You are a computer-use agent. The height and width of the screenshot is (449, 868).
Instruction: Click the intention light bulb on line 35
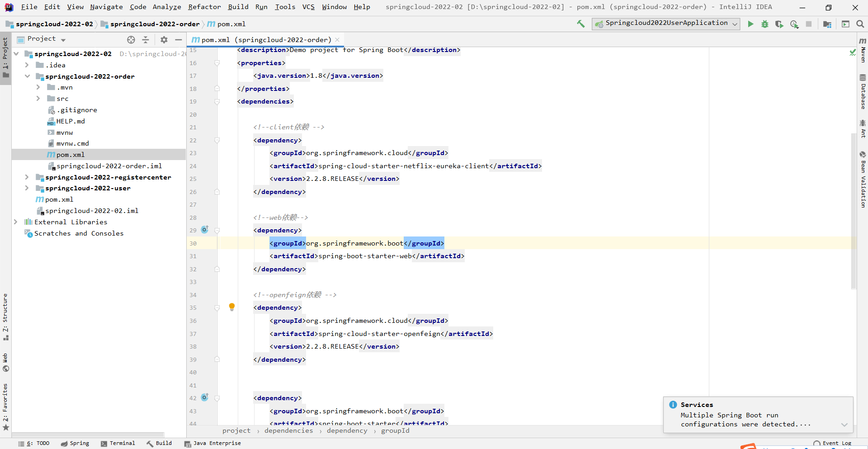pos(232,307)
